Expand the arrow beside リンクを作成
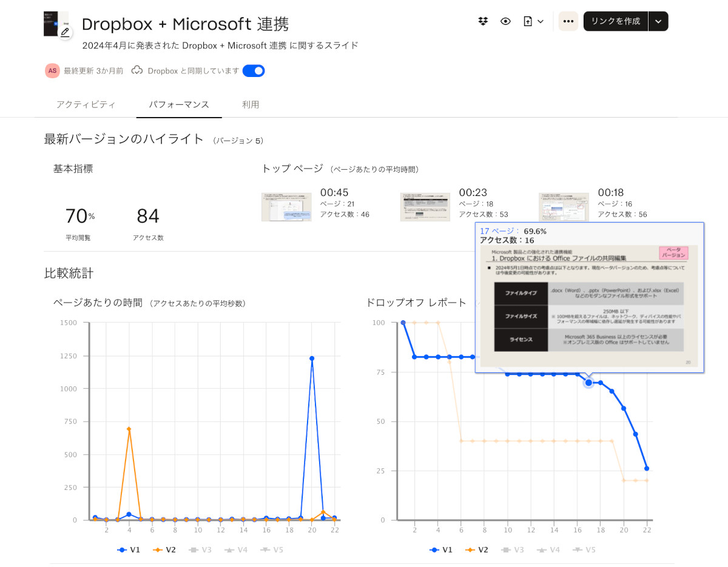 click(x=658, y=21)
